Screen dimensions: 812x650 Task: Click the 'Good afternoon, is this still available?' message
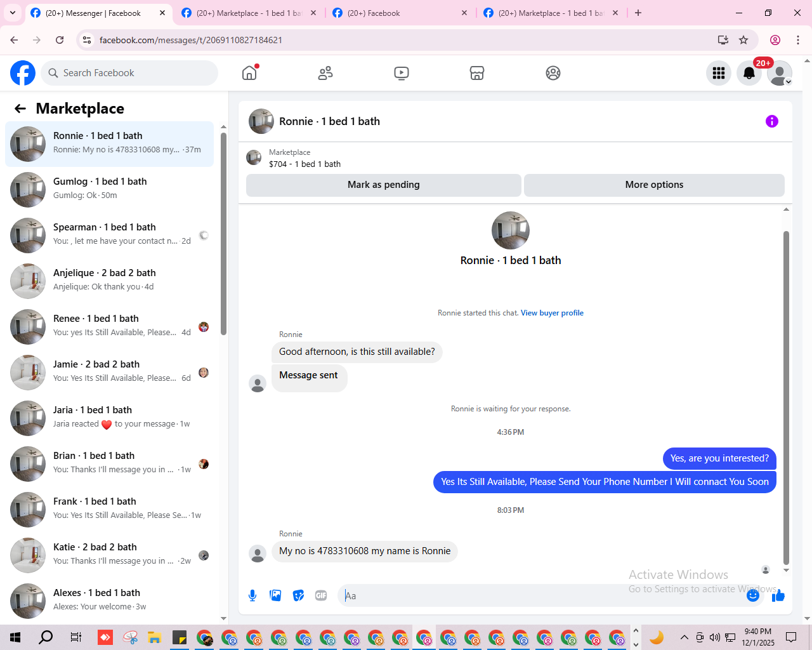(357, 352)
